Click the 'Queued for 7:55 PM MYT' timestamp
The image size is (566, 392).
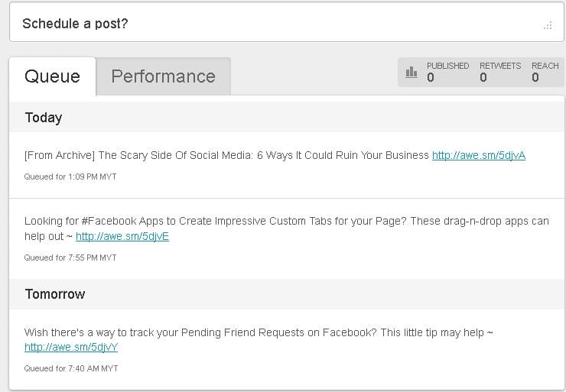pos(70,258)
